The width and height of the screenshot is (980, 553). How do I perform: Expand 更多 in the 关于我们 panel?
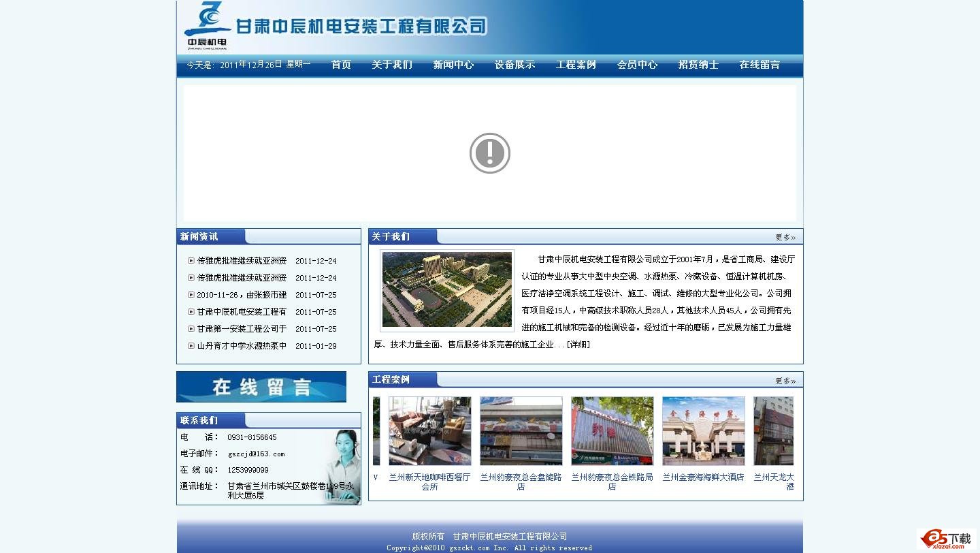click(x=785, y=238)
